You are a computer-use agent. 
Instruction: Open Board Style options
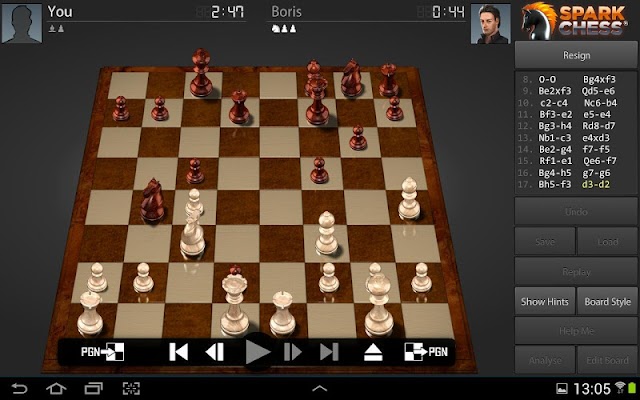pos(607,301)
